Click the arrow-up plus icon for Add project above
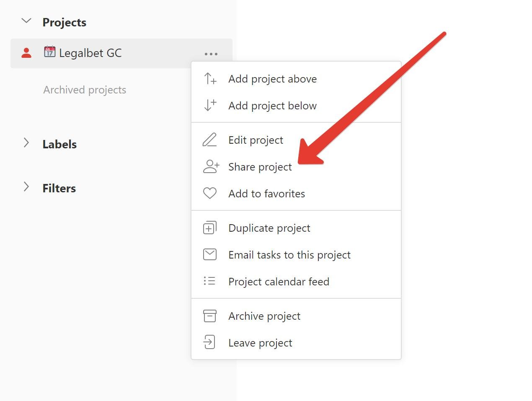The width and height of the screenshot is (532, 401). (x=210, y=79)
